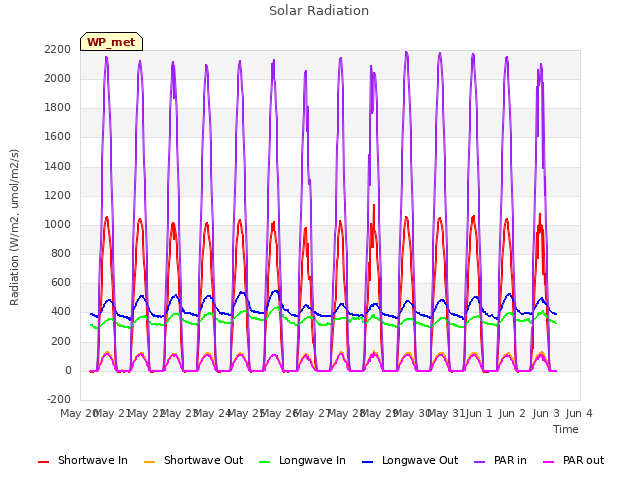Click the Jun 4 x-axis label
The image size is (640, 480).
click(579, 413)
